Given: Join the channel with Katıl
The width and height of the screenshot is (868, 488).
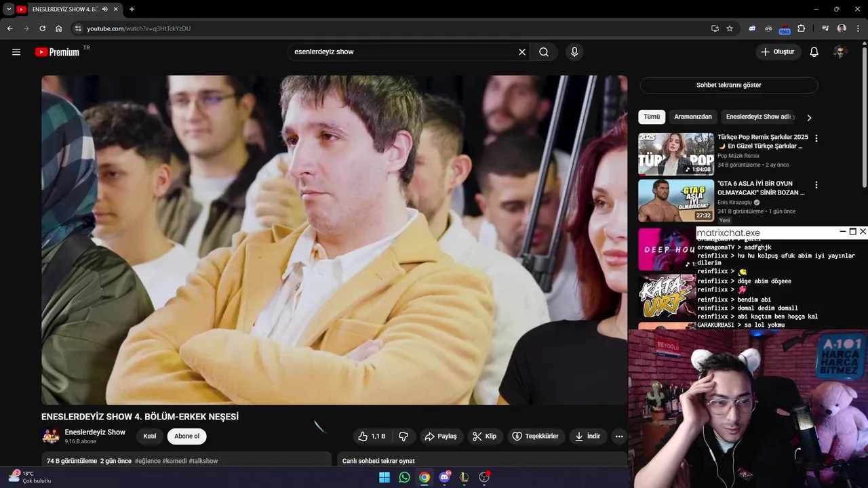Looking at the screenshot, I should [150, 436].
